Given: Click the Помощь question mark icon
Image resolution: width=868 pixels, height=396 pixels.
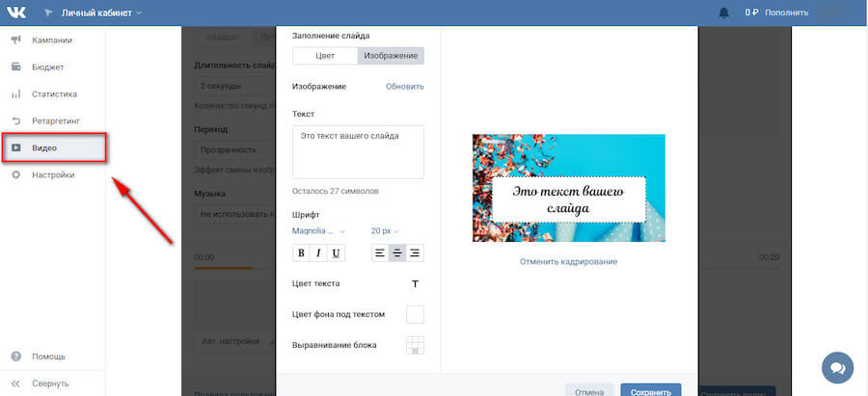Looking at the screenshot, I should [x=16, y=356].
